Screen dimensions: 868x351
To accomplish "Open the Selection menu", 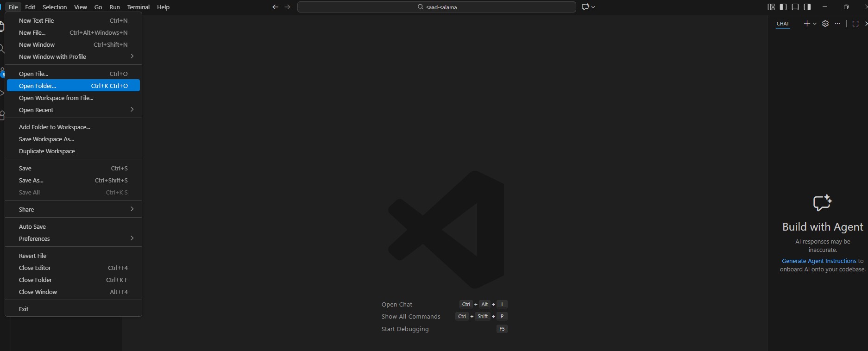I will [x=55, y=7].
